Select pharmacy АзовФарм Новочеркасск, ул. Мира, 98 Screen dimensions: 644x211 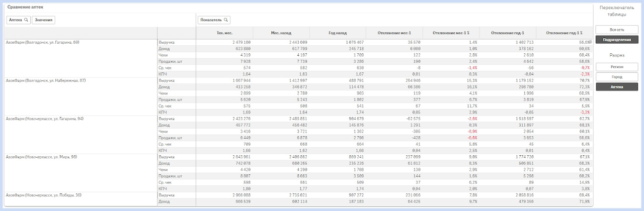[x=41, y=157]
